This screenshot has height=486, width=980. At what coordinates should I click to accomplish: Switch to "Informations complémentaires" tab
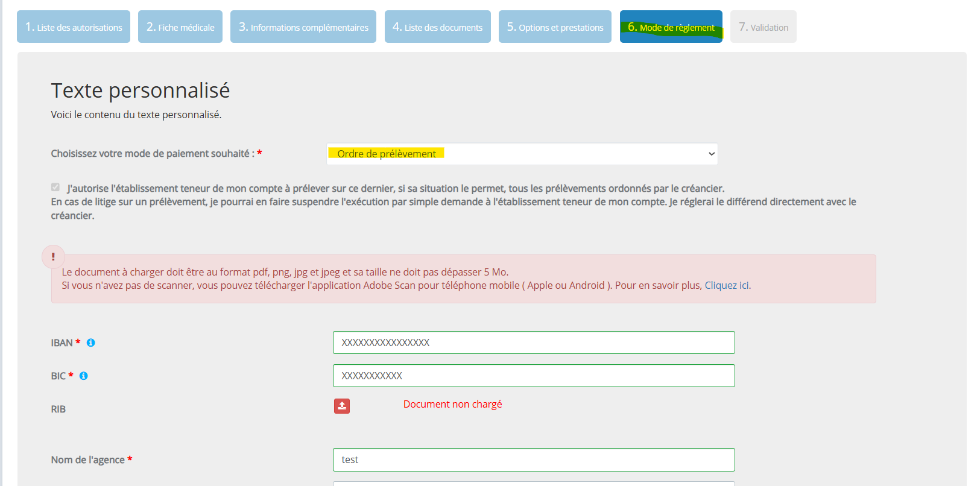pyautogui.click(x=303, y=27)
